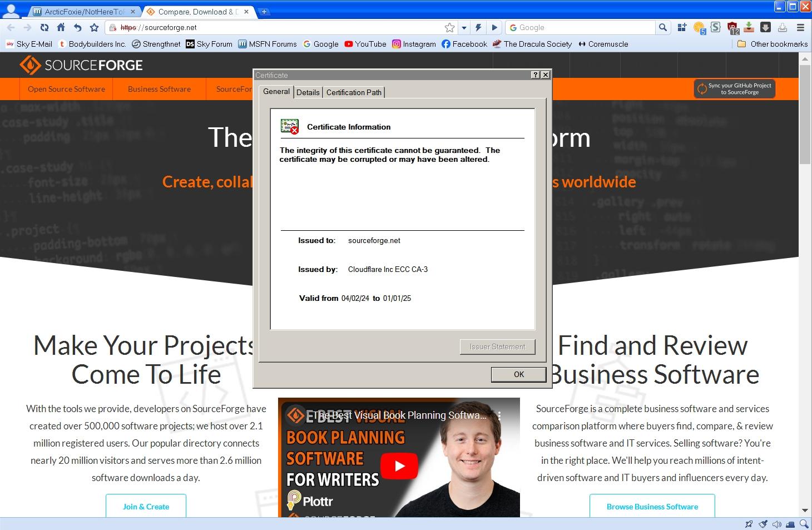The width and height of the screenshot is (812, 530).
Task: Click the Join & Create button
Action: pos(146,506)
